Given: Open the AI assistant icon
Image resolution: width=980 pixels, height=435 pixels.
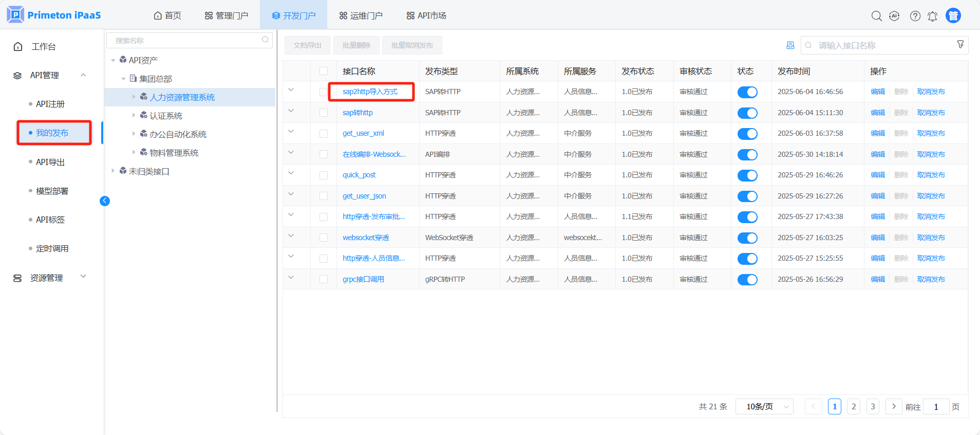Looking at the screenshot, I should coord(894,16).
